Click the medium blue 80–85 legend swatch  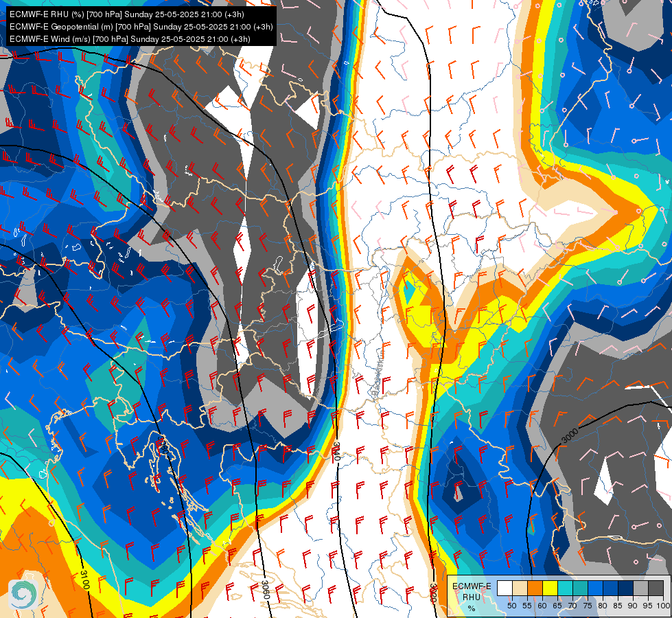coord(610,588)
